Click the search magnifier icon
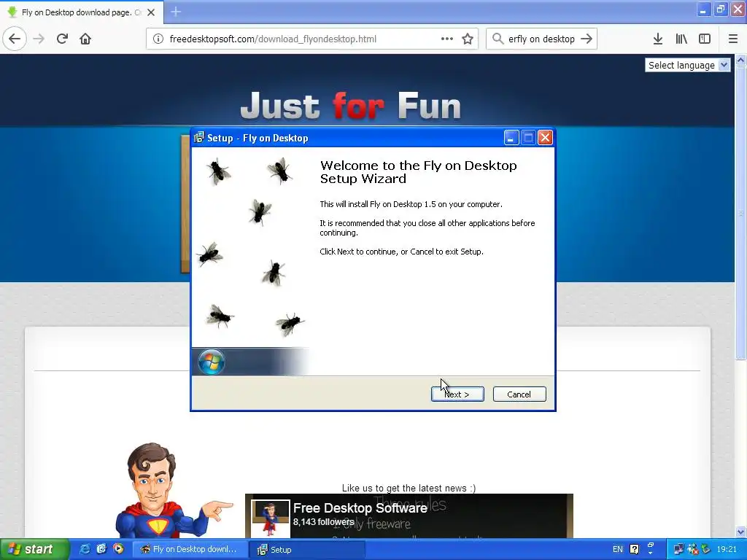This screenshot has width=747, height=560. 498,39
